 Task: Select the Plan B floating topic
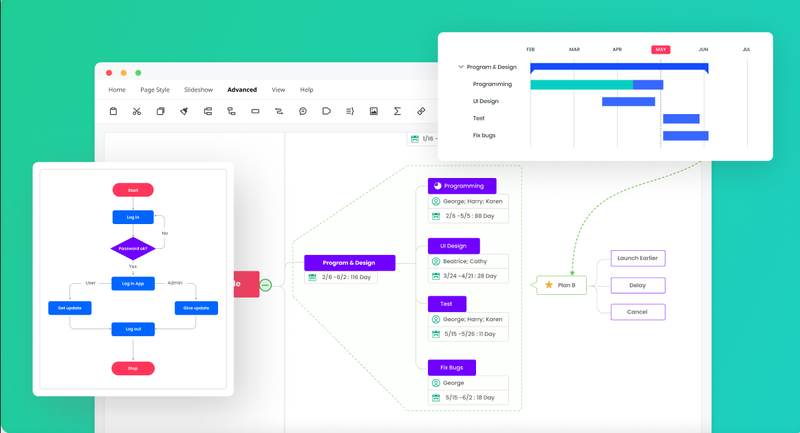[x=561, y=285]
